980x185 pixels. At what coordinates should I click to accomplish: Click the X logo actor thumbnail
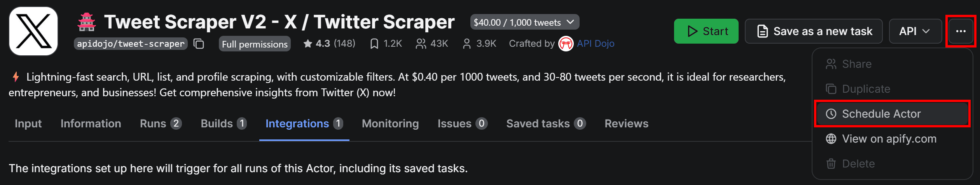point(33,31)
